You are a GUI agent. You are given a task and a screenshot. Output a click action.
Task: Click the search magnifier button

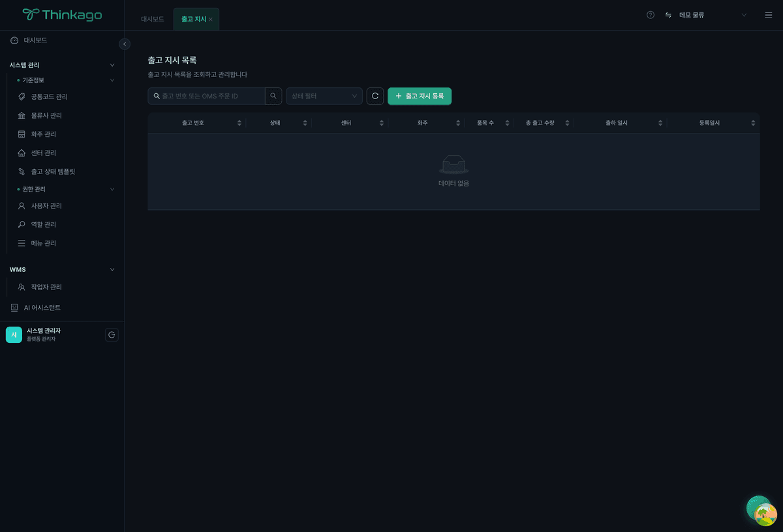[x=273, y=96]
